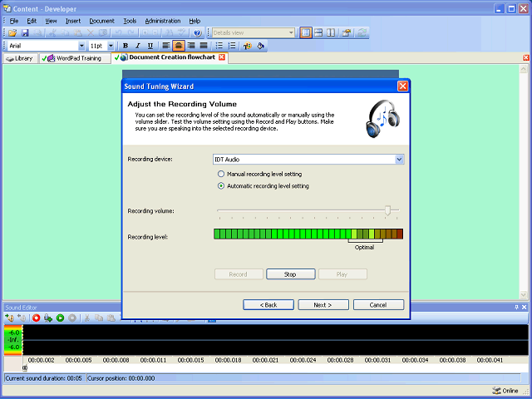Close the Document Creation flowchart tab
The width and height of the screenshot is (532, 399).
pyautogui.click(x=222, y=57)
